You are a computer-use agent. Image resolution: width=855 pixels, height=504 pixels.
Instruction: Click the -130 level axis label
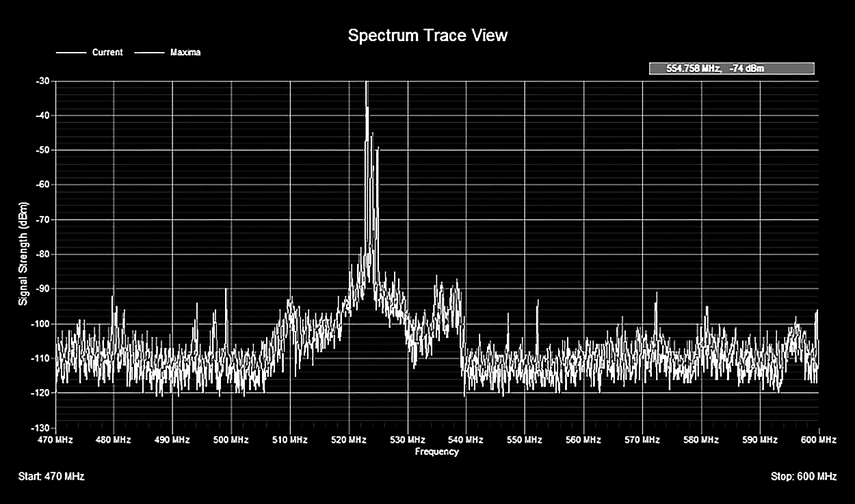coord(40,428)
